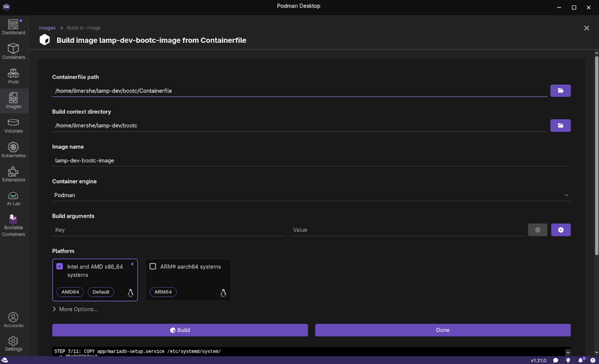Uncheck Intel and AMD x86_64 platform
This screenshot has height=364, width=599.
pyautogui.click(x=60, y=266)
